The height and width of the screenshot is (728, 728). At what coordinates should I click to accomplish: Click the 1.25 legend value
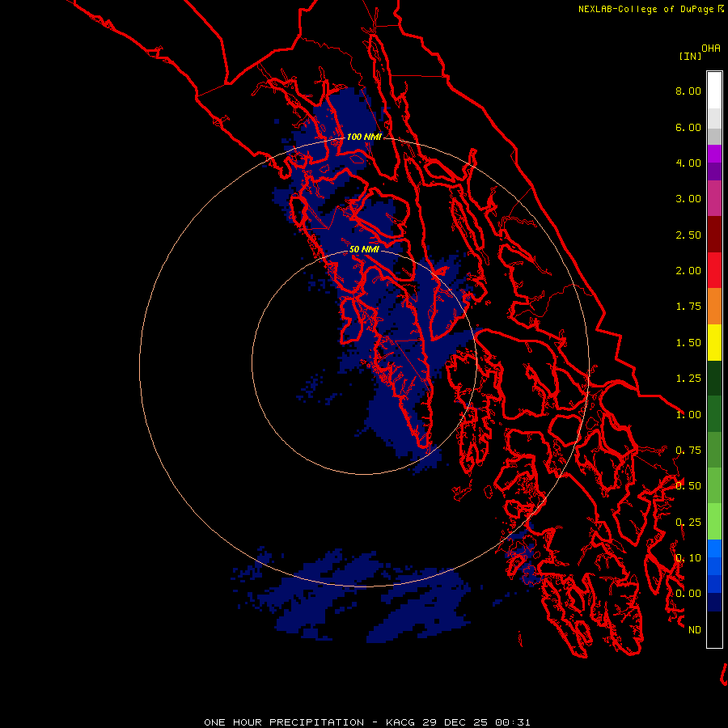coord(688,379)
